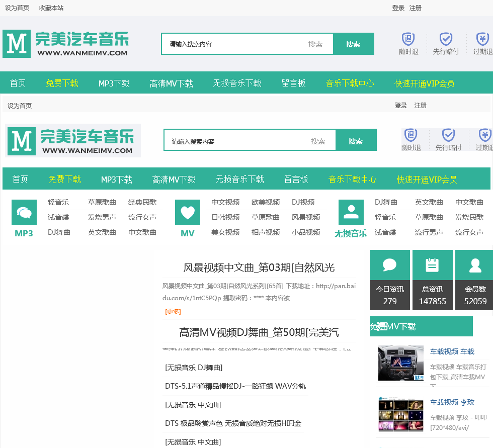Click the 无损音乐 person category icon

point(351,212)
